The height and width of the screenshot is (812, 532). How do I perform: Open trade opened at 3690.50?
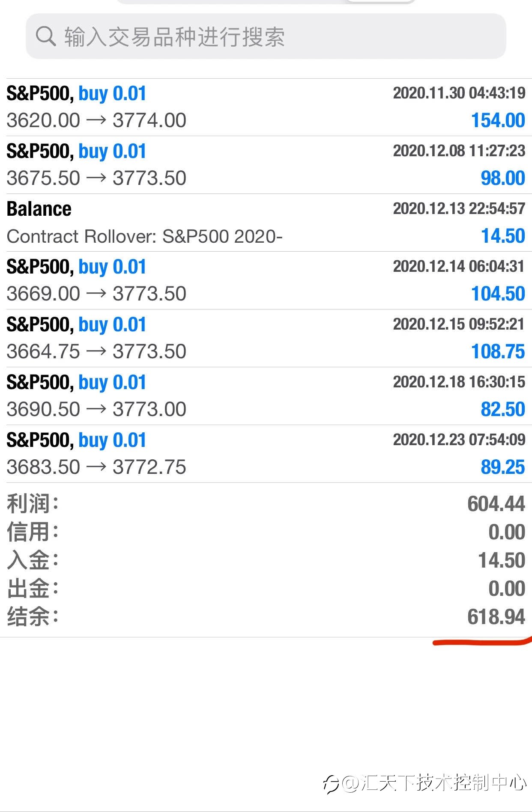click(266, 396)
